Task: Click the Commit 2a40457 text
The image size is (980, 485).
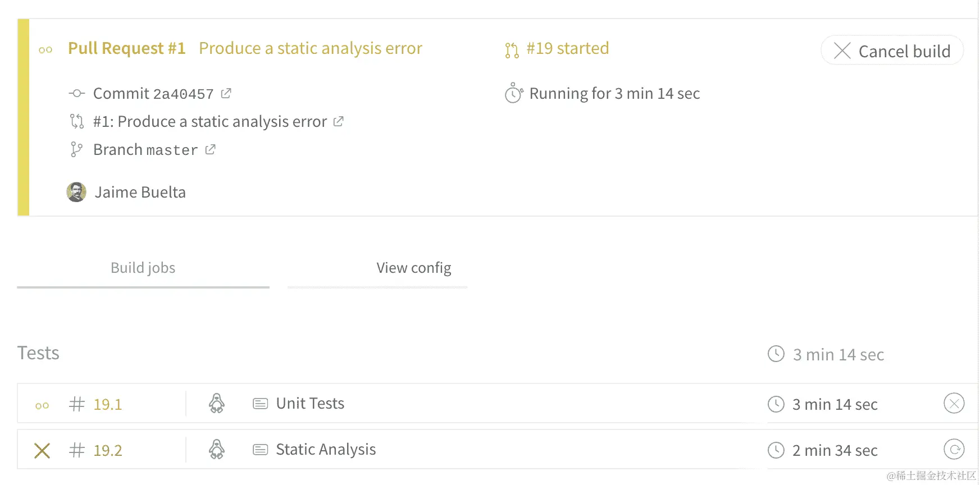Action: tap(153, 94)
